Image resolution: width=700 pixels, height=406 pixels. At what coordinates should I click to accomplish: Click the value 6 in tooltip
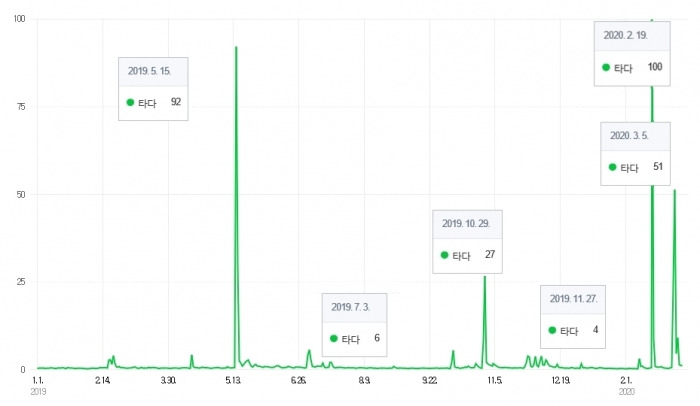pyautogui.click(x=377, y=338)
